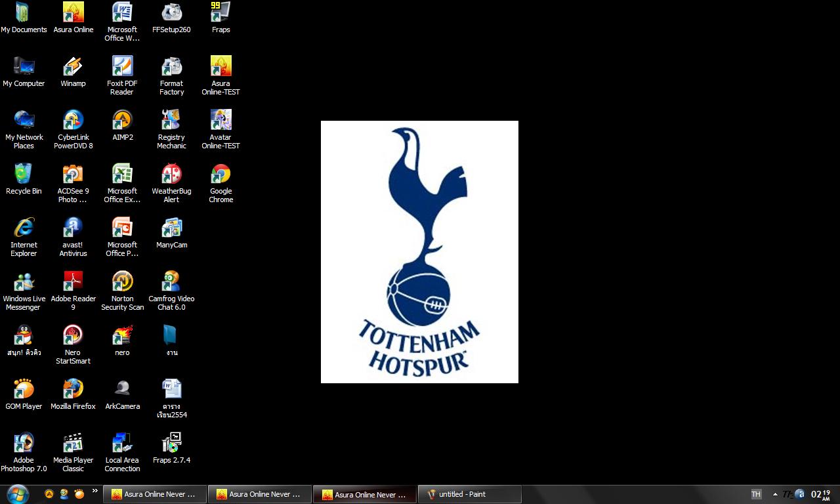
Task: Open Camfrog Video Chat 6.0 shortcut
Action: (171, 291)
